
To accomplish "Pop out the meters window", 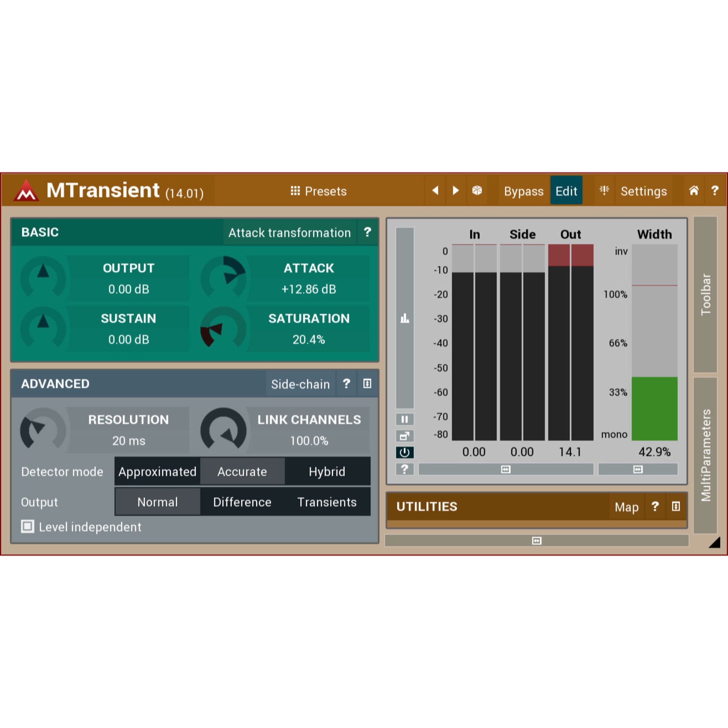I will (x=405, y=436).
